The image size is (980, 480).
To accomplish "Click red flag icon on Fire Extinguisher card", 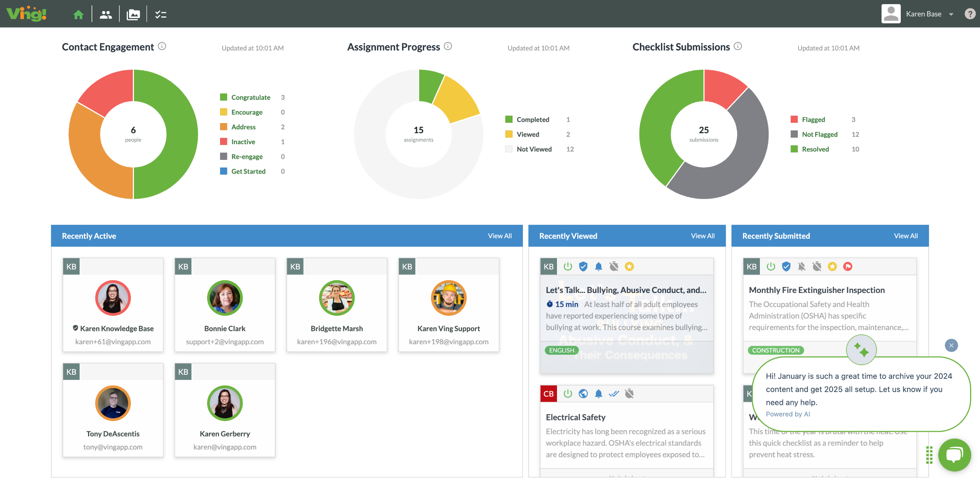I will click(848, 267).
